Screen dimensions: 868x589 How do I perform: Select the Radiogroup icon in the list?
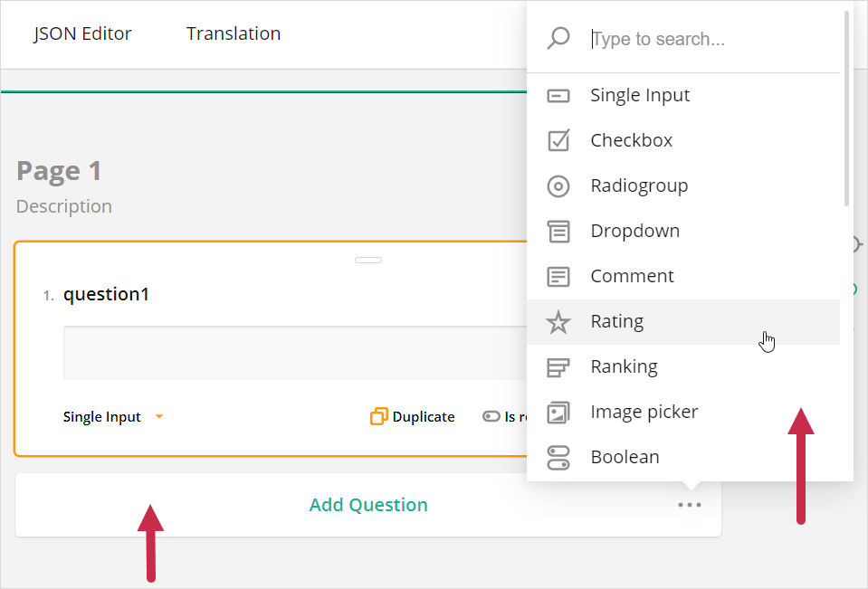point(559,185)
